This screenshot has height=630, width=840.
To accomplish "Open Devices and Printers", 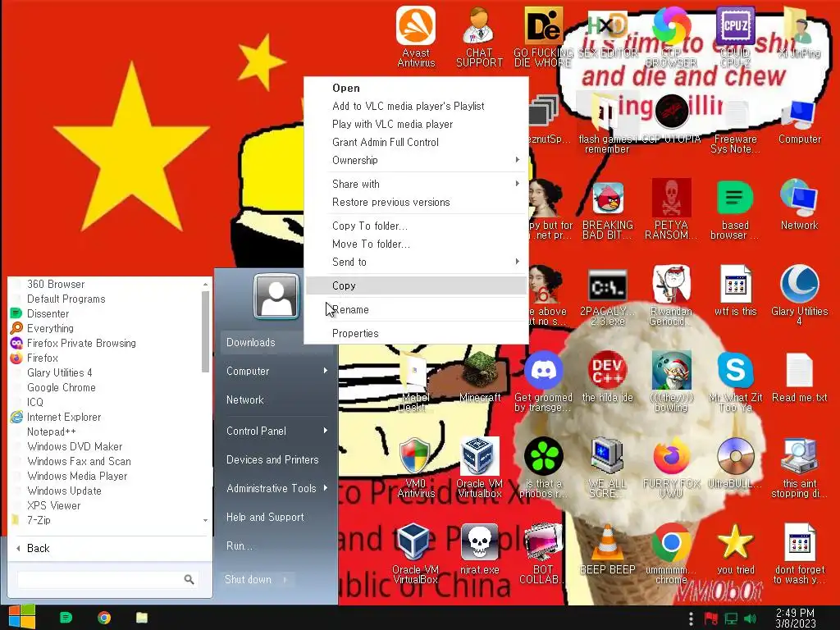I will click(276, 459).
